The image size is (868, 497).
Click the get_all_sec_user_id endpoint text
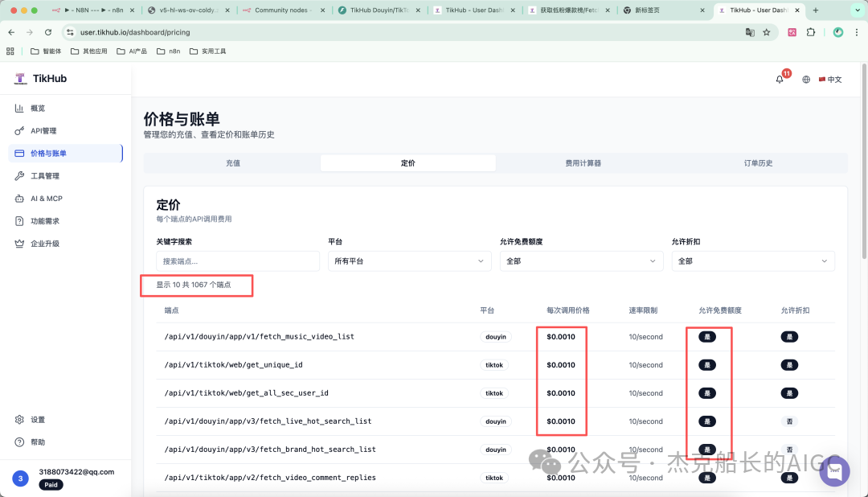click(247, 392)
